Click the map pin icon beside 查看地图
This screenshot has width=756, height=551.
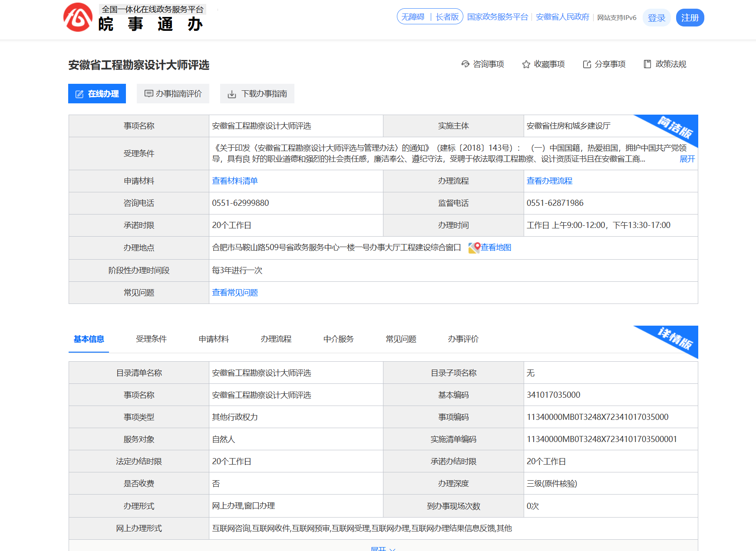pos(474,247)
